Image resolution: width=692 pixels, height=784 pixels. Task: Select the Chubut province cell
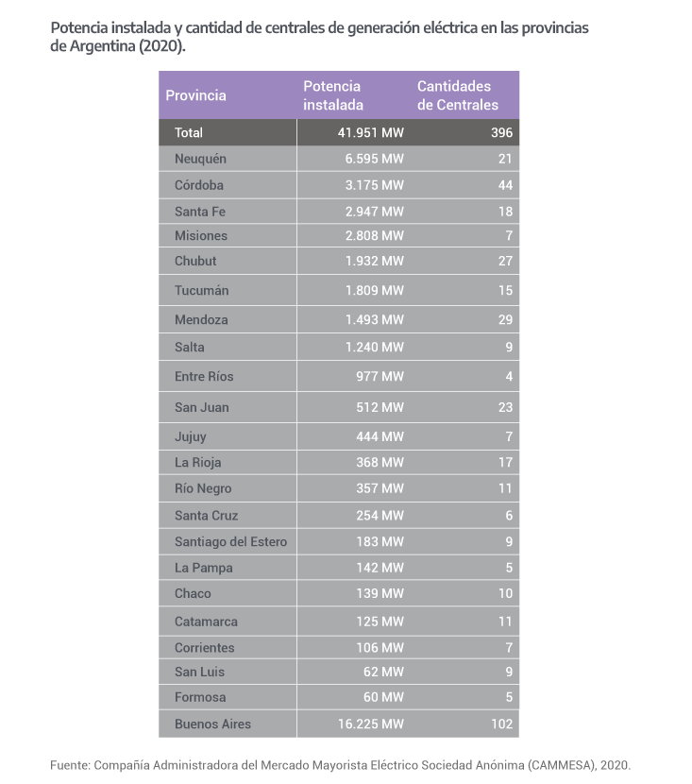(x=195, y=261)
